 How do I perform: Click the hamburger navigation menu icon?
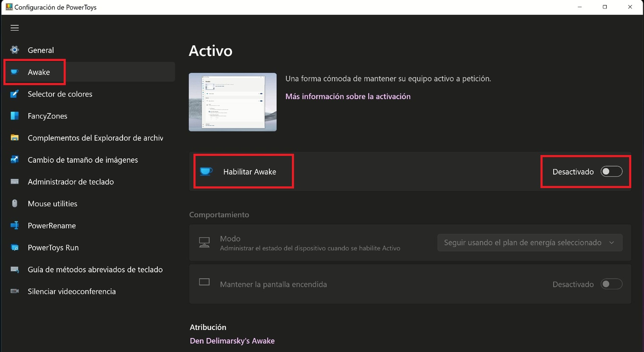(x=14, y=28)
